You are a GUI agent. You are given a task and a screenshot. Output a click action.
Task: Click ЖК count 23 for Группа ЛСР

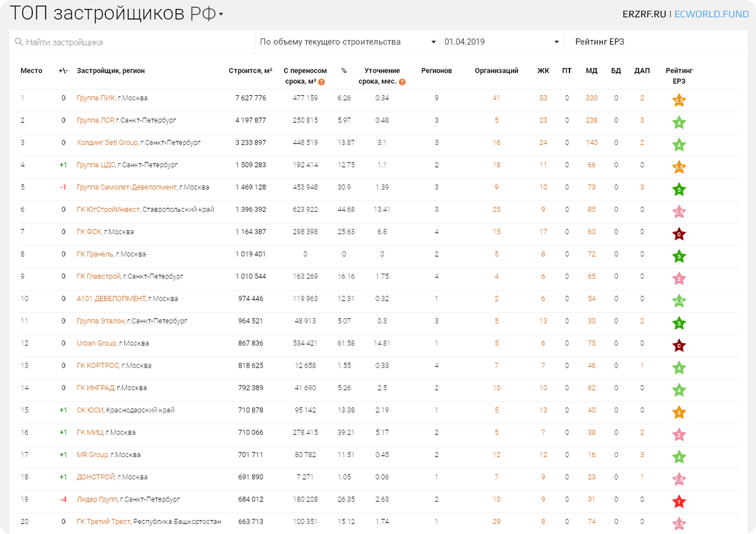[x=543, y=120]
